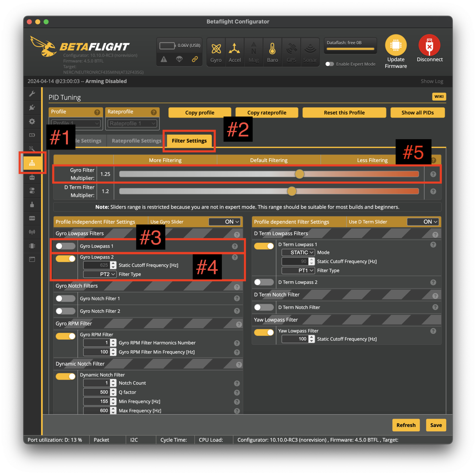Open the Configuration gear icon
The image size is (476, 475).
tap(32, 121)
